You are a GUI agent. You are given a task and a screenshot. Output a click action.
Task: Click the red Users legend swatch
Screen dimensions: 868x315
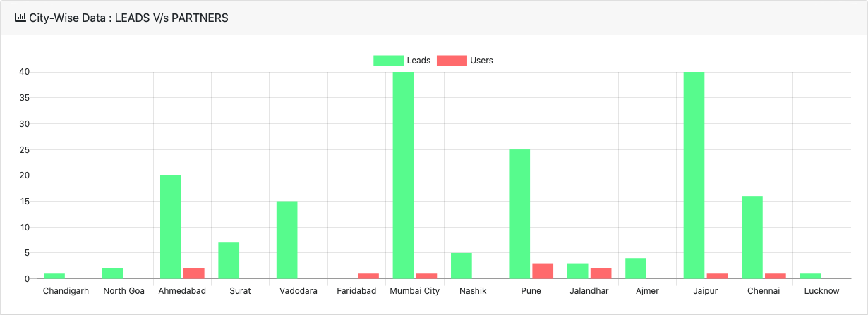(452, 61)
